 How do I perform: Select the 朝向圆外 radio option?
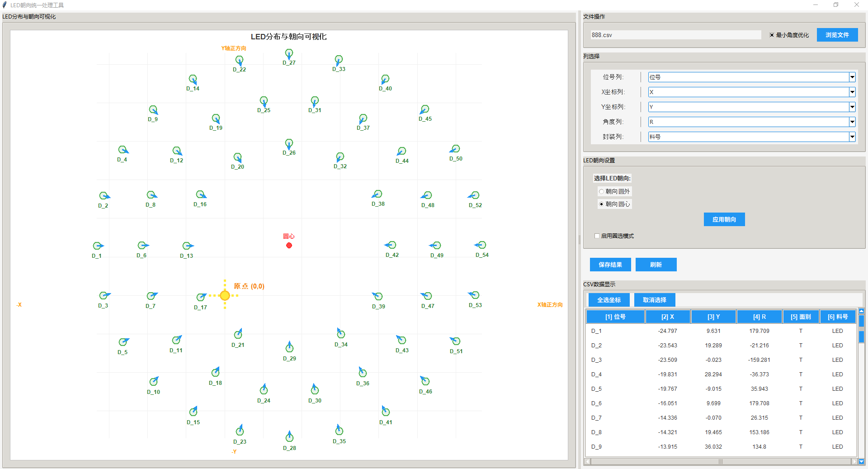pyautogui.click(x=601, y=191)
